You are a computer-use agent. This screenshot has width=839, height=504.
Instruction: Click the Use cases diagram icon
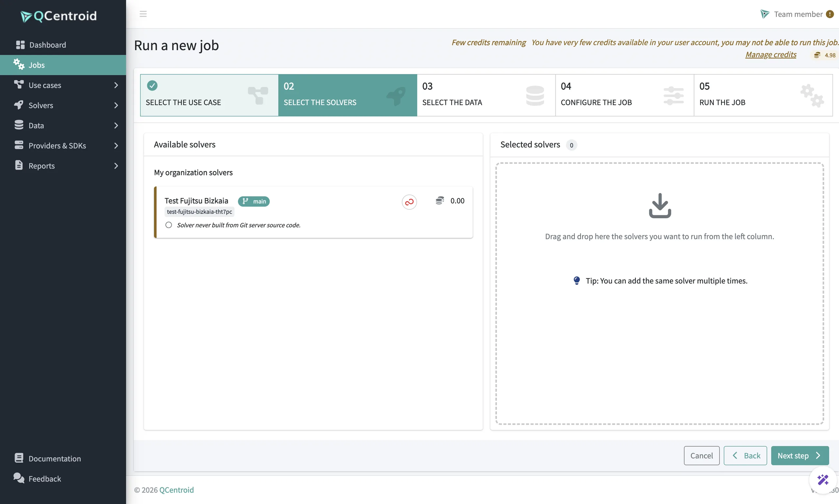click(x=19, y=85)
